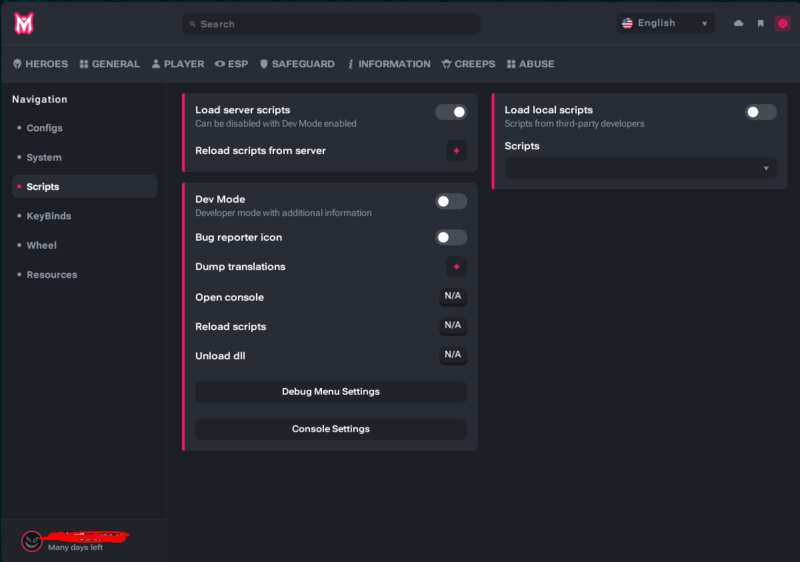Expand the Scripts dropdown list

tap(640, 168)
